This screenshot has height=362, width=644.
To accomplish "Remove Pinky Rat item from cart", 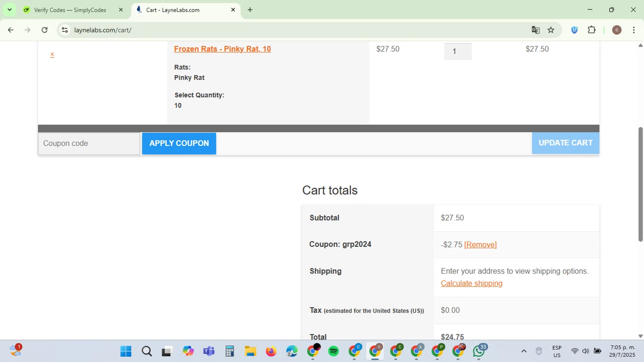I will 52,55.
